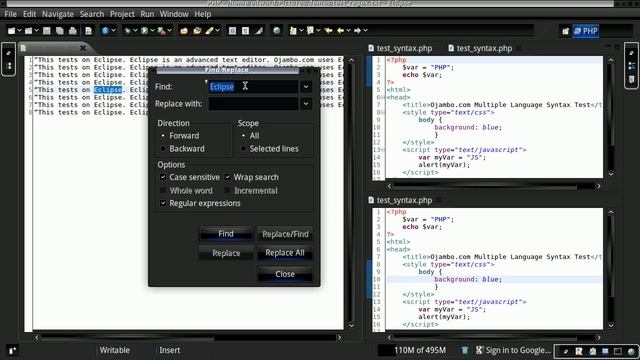Expand the New file dropdown arrow
Image resolution: width=640 pixels, height=360 pixels.
(19, 31)
